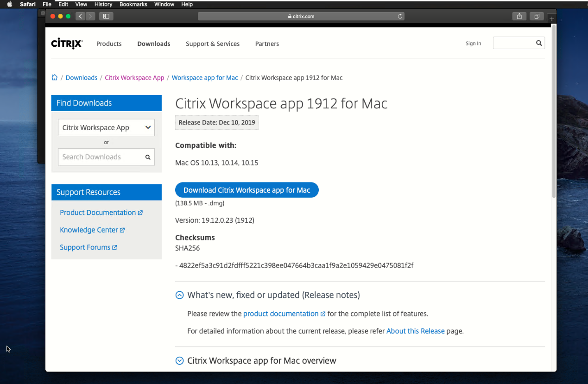
Task: Expand Citrix Workspace app for Mac overview
Action: (x=179, y=361)
